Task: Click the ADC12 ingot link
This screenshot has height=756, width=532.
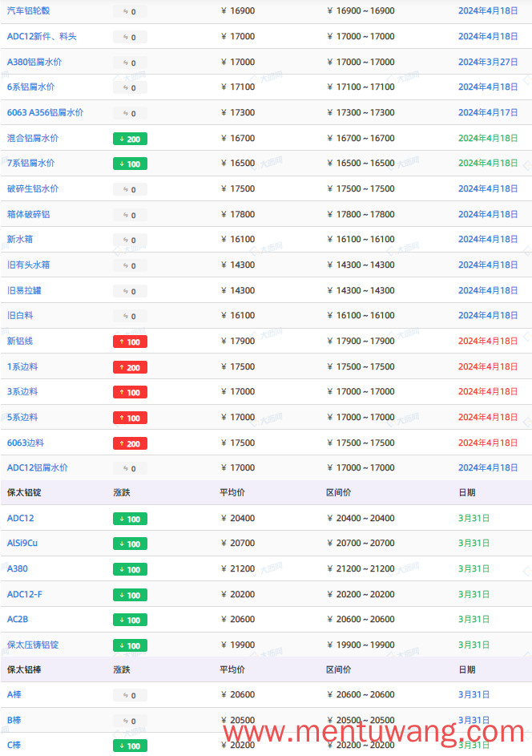Action: [20, 519]
